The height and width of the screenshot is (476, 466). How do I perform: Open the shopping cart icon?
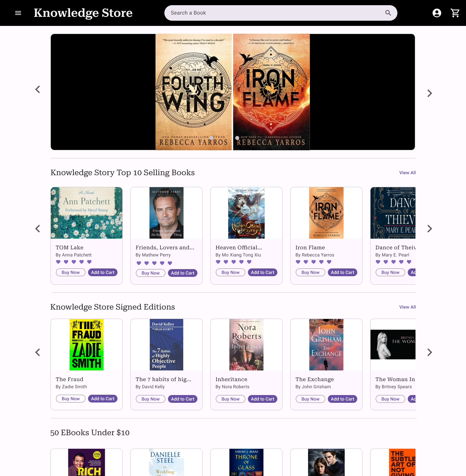[x=455, y=13]
